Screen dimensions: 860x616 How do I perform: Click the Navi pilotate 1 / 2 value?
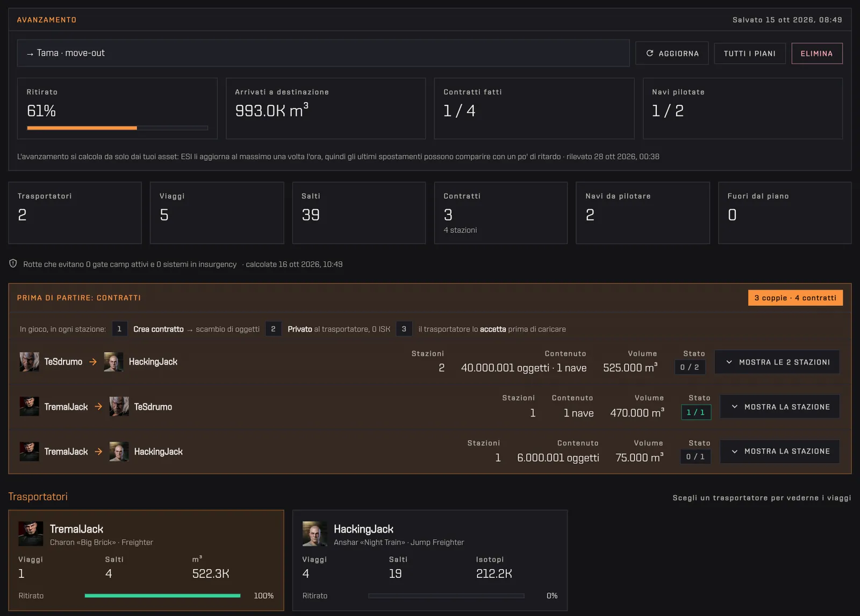click(x=668, y=111)
